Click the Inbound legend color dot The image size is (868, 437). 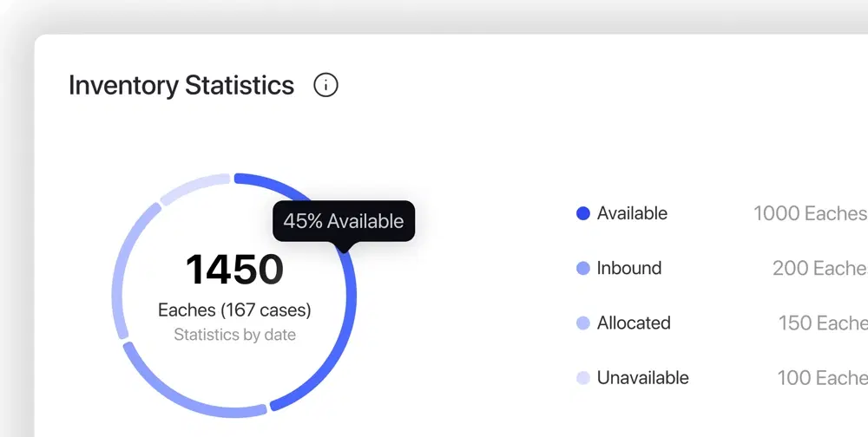point(583,269)
